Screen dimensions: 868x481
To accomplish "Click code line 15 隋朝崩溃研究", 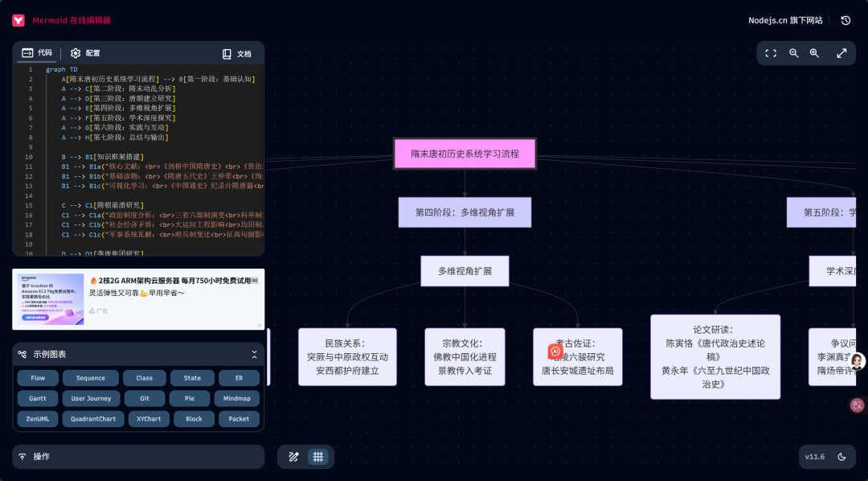I will coord(102,206).
